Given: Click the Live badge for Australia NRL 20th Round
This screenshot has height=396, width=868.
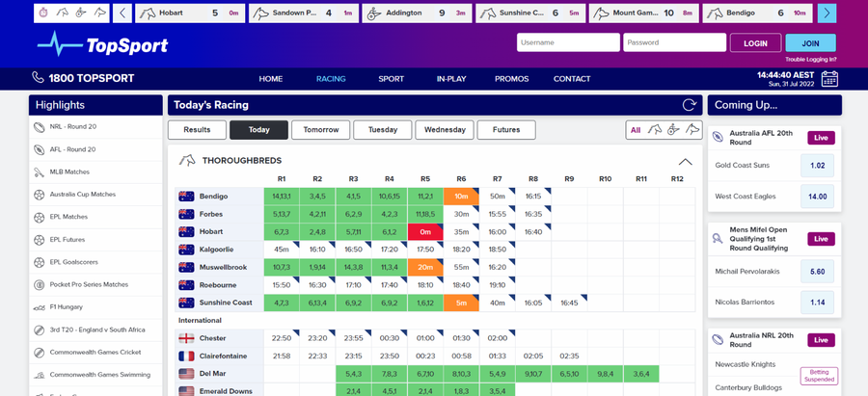Looking at the screenshot, I should click(x=821, y=340).
